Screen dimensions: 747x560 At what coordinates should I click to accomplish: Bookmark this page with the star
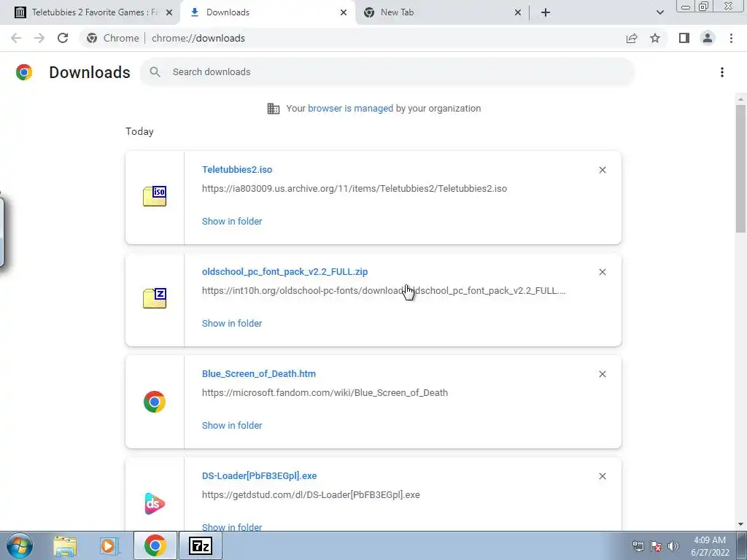(655, 38)
